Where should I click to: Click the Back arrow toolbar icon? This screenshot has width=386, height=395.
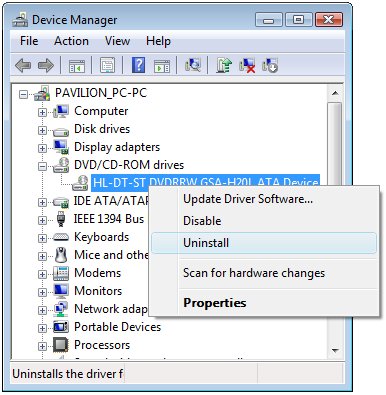click(x=23, y=65)
